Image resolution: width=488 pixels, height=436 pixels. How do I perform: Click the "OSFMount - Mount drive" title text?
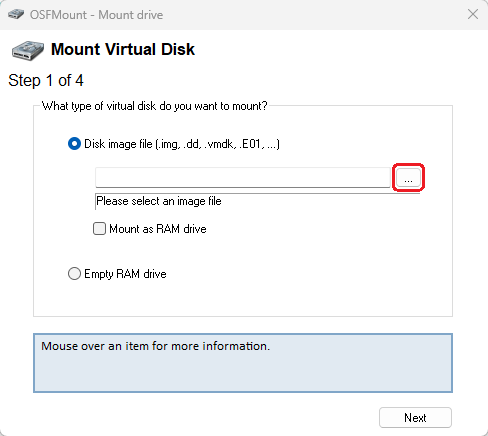point(96,15)
